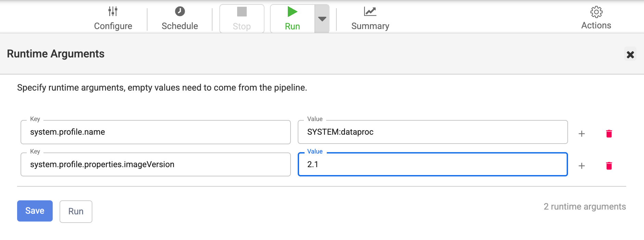Viewport: 644px width, 240px height.
Task: Delete the imageVersion argument row
Action: (609, 166)
